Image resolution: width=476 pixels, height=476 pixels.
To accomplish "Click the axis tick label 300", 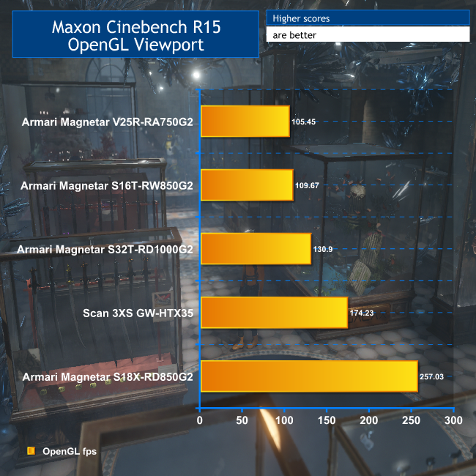I will pyautogui.click(x=453, y=420).
